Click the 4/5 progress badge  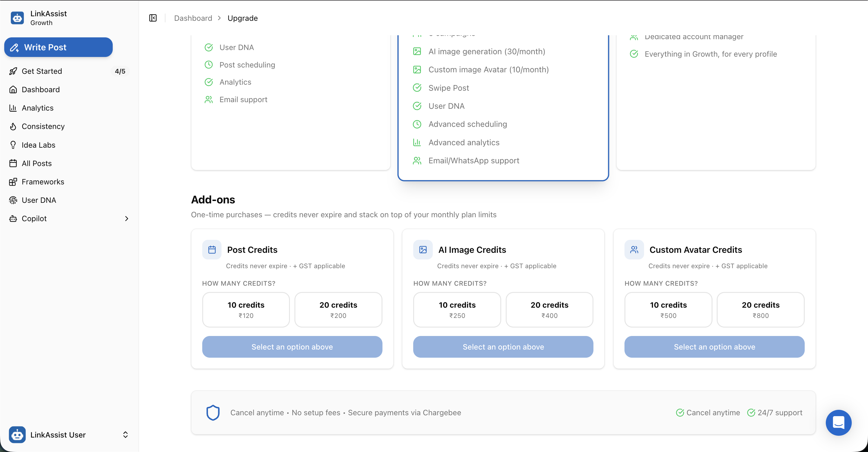coord(120,71)
